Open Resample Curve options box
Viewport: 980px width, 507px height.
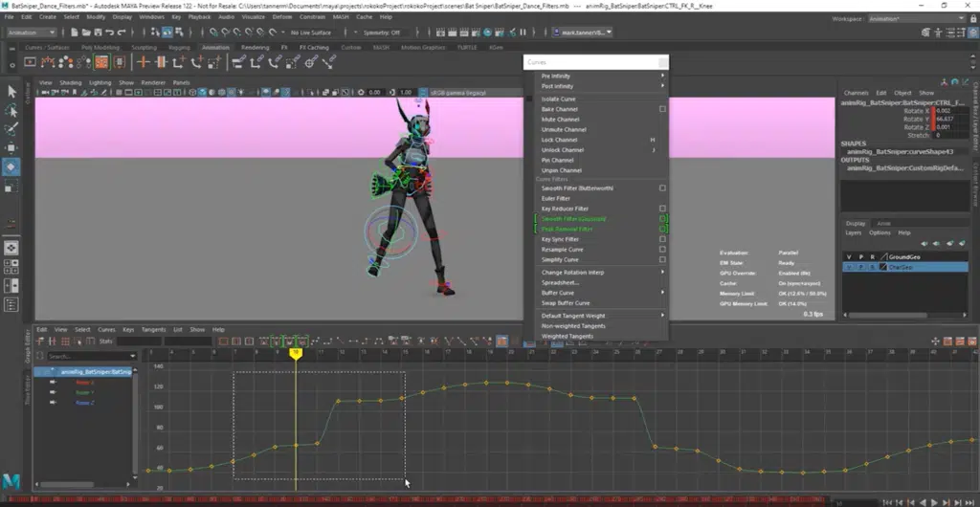click(x=662, y=249)
